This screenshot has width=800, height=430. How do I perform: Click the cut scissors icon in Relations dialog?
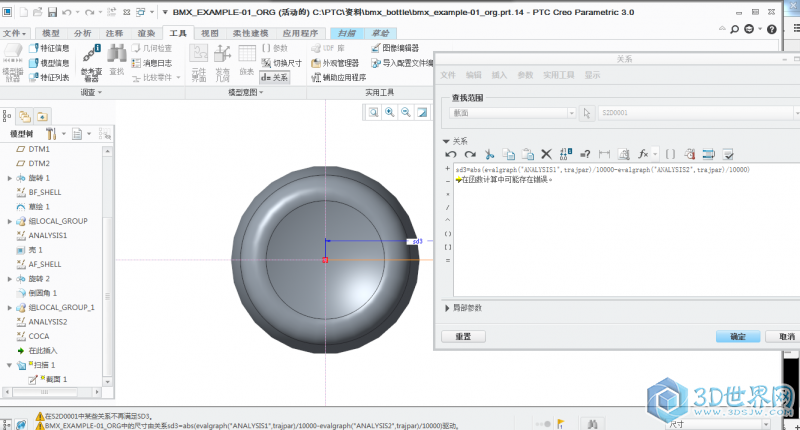pos(489,154)
